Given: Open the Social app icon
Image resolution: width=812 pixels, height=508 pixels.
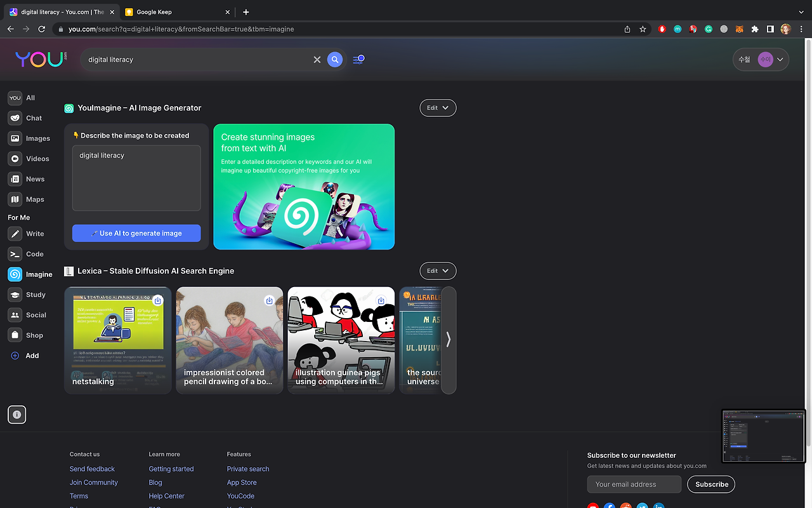Looking at the screenshot, I should pos(15,315).
